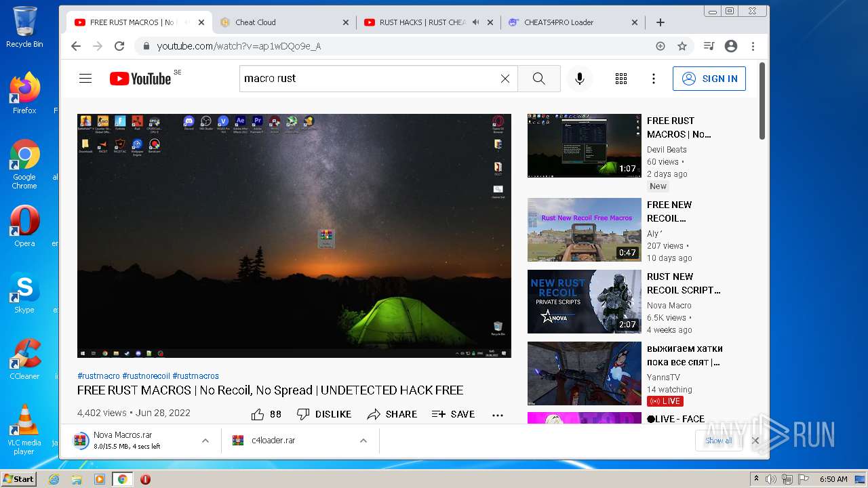868x488 pixels.
Task: Open CCleaner desktop shortcut
Action: pyautogui.click(x=24, y=359)
